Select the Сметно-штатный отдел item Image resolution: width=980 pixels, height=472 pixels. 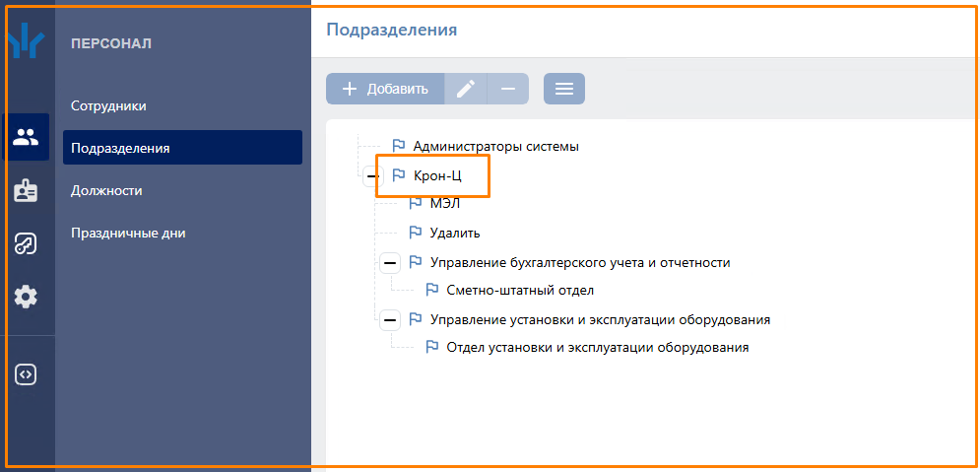tap(520, 291)
